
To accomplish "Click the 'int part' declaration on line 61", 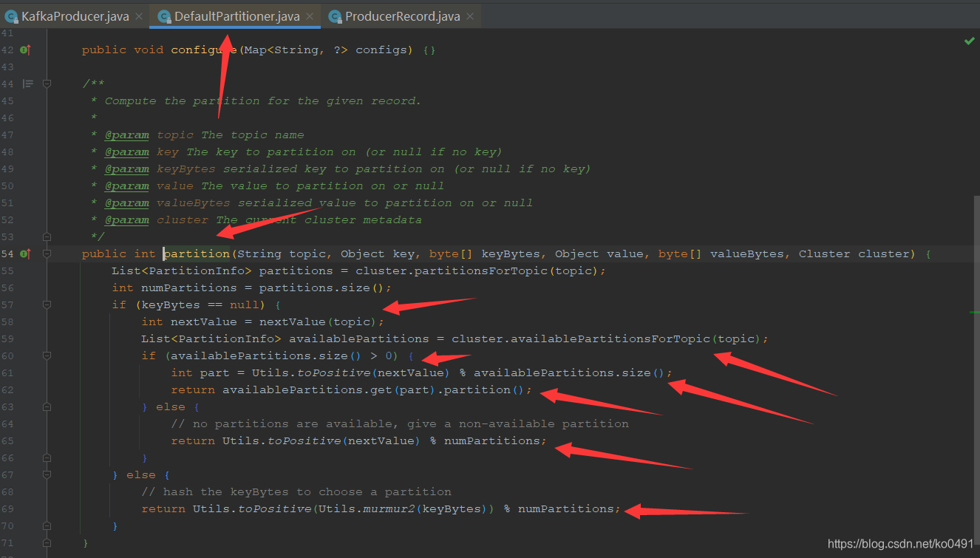I will click(200, 373).
